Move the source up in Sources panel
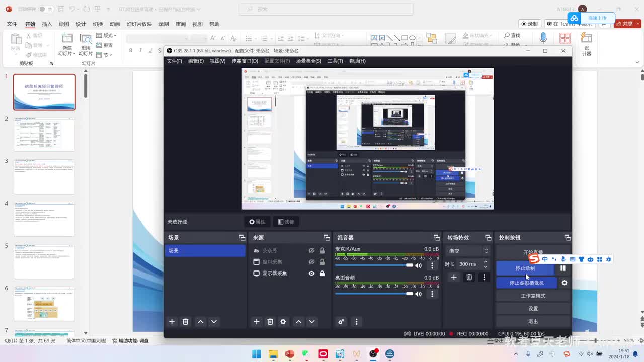The image size is (644, 362). (299, 322)
